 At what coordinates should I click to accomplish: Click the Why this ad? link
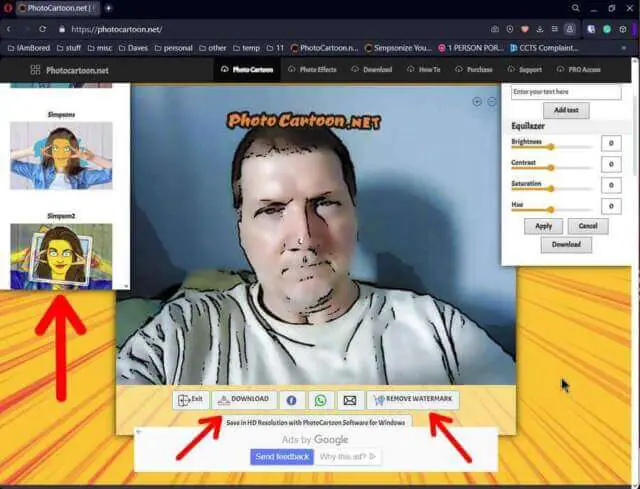coord(348,457)
